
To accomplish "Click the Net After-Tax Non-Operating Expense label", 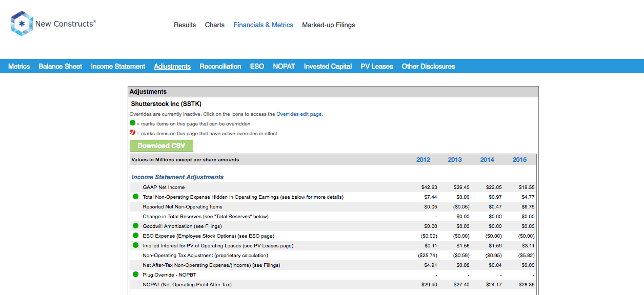I will point(211,265).
